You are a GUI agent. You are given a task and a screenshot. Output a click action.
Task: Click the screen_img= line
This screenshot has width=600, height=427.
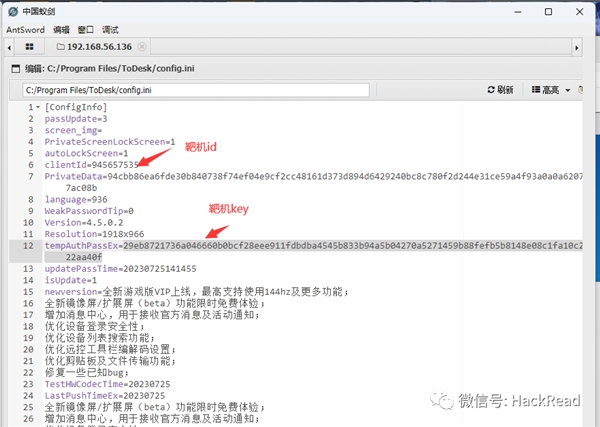[x=73, y=130]
